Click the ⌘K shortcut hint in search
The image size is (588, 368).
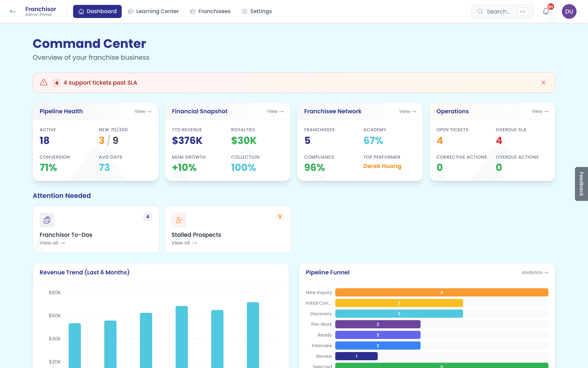tap(522, 11)
